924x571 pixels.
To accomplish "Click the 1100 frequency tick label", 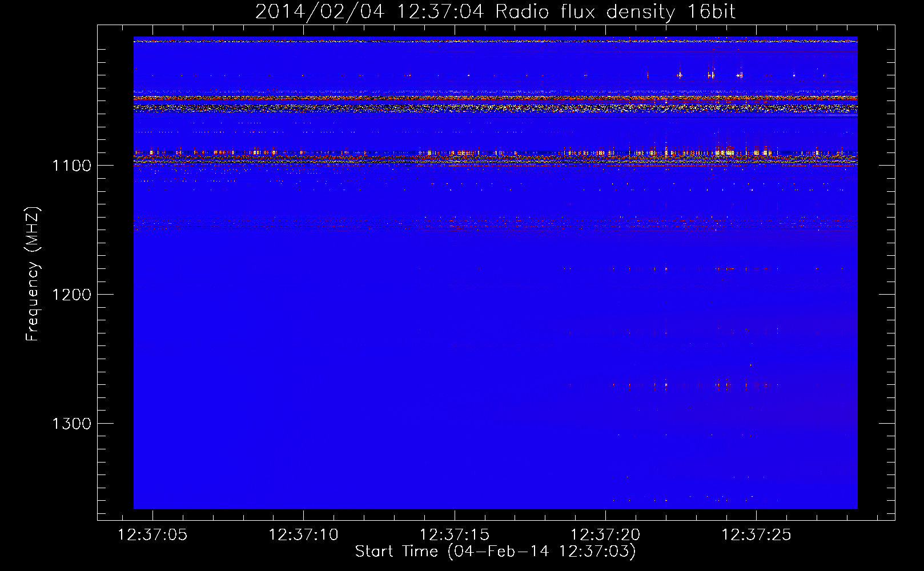I will click(x=71, y=166).
